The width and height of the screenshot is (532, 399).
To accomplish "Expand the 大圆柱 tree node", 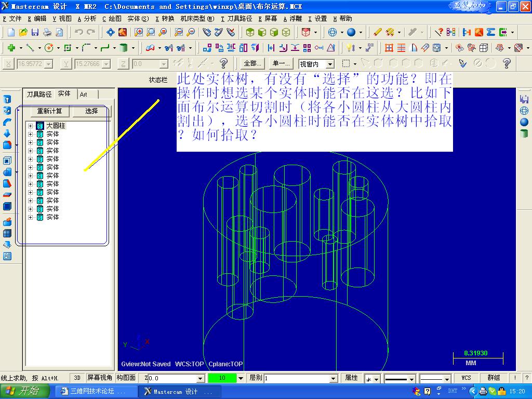I will pyautogui.click(x=30, y=126).
